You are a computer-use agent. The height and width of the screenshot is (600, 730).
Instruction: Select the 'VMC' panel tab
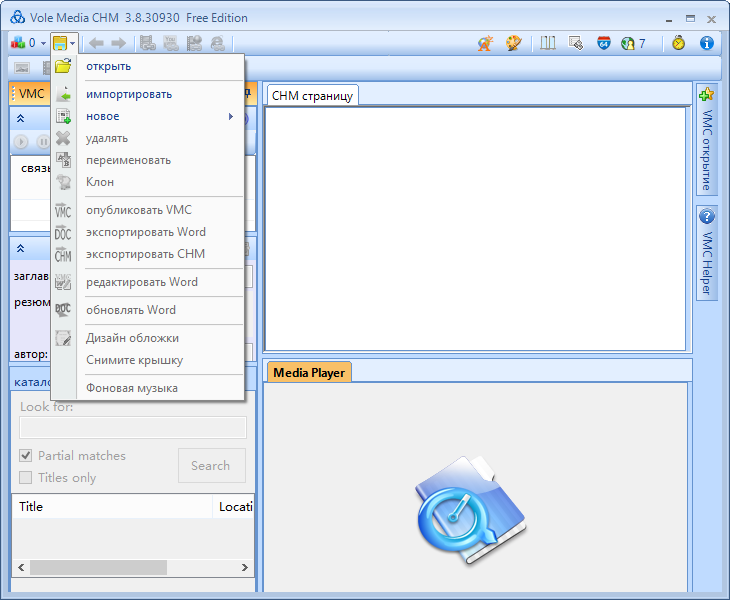tap(31, 94)
